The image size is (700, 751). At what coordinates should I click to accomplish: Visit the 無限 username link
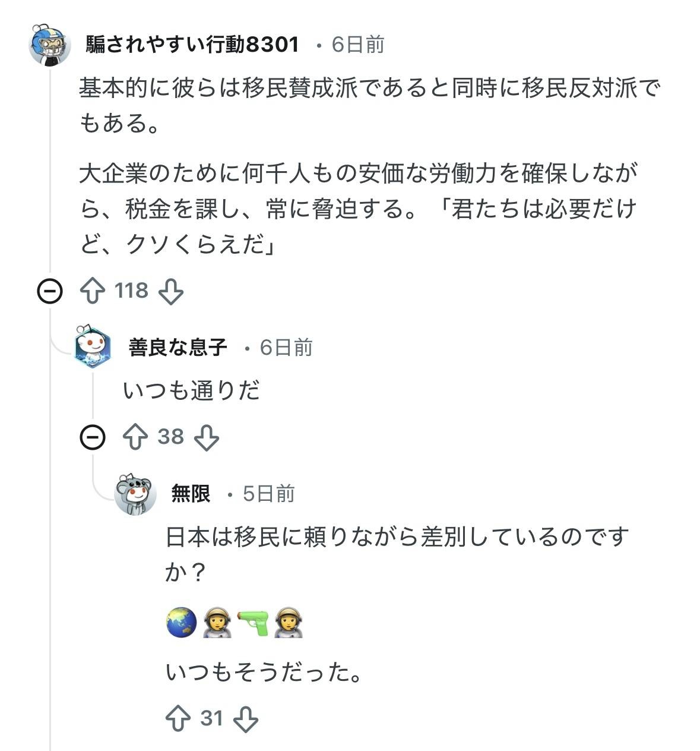(191, 494)
